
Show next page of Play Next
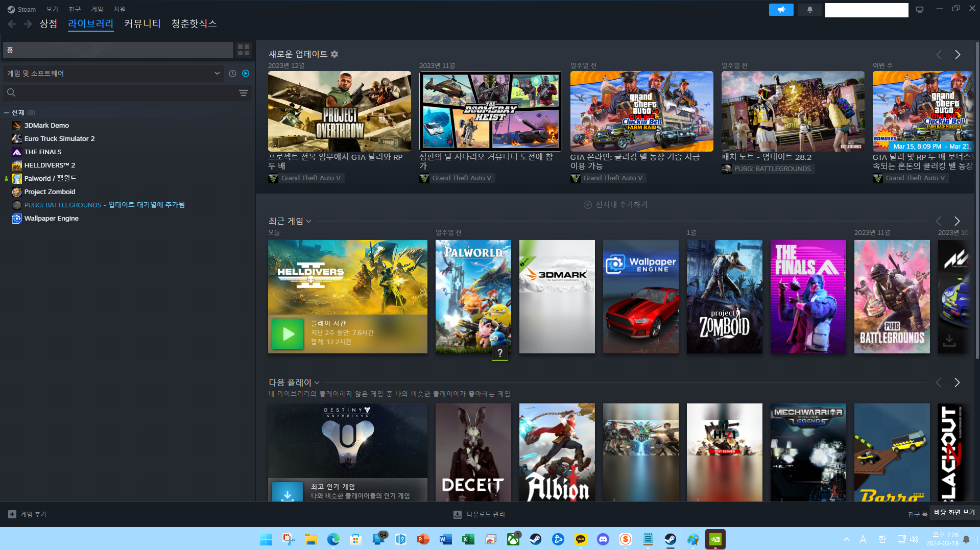coord(957,382)
